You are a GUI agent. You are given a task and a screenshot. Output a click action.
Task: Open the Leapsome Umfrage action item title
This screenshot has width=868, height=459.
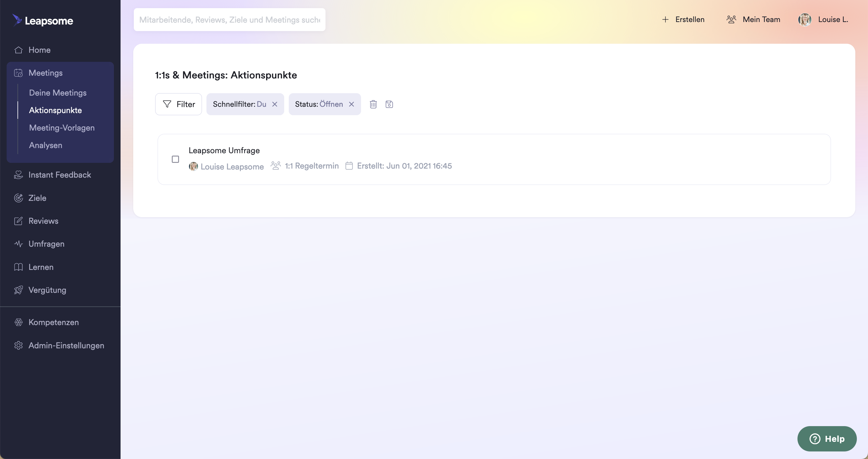coord(224,150)
